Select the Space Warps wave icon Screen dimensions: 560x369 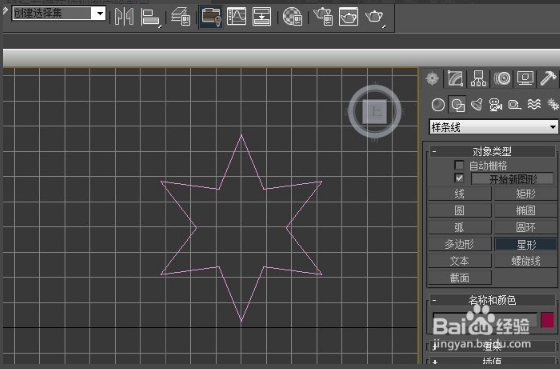tap(534, 105)
